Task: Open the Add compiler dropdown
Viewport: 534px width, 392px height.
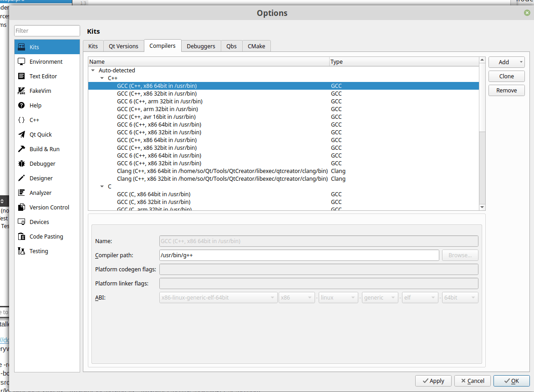Action: [521, 62]
